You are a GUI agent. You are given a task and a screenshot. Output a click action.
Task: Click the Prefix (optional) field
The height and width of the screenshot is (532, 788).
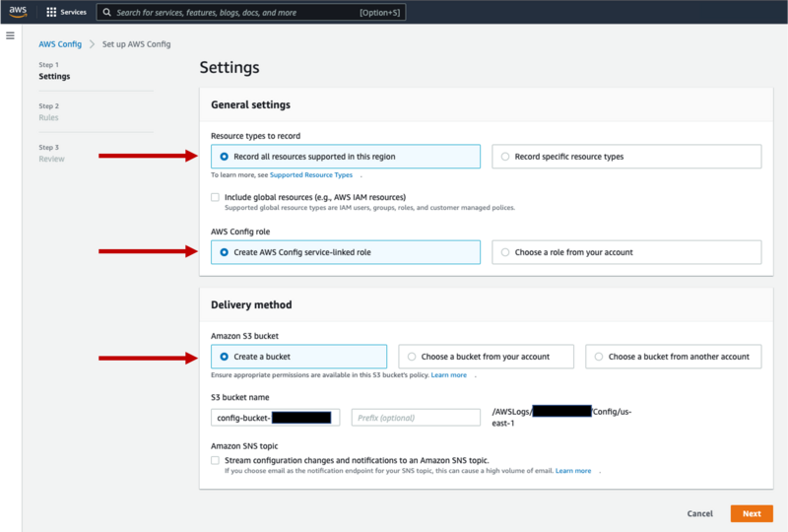coord(416,418)
